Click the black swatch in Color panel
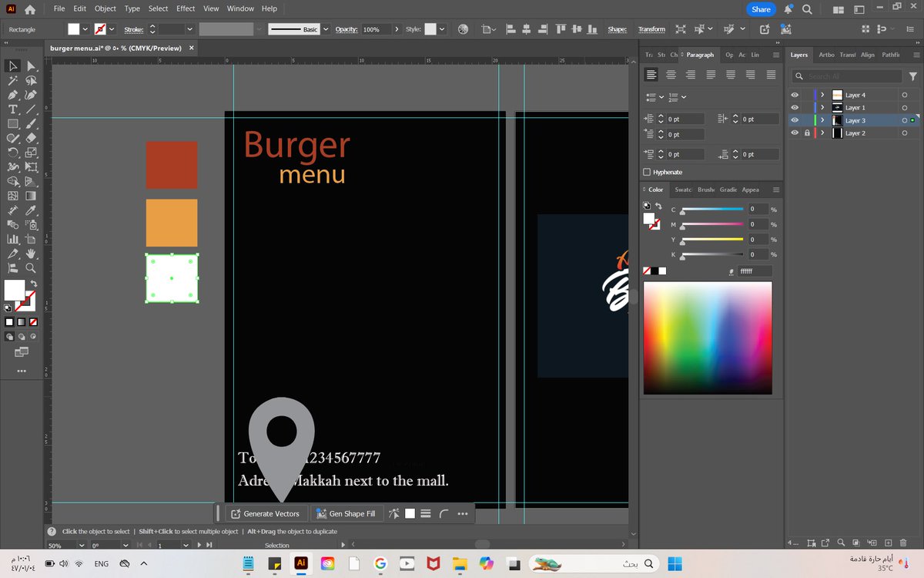This screenshot has width=924, height=578. [654, 271]
